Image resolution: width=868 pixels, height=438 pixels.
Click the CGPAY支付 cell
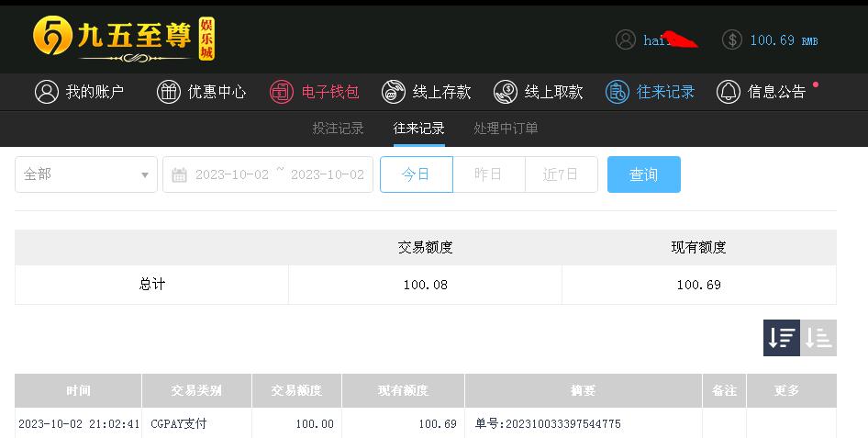(178, 424)
